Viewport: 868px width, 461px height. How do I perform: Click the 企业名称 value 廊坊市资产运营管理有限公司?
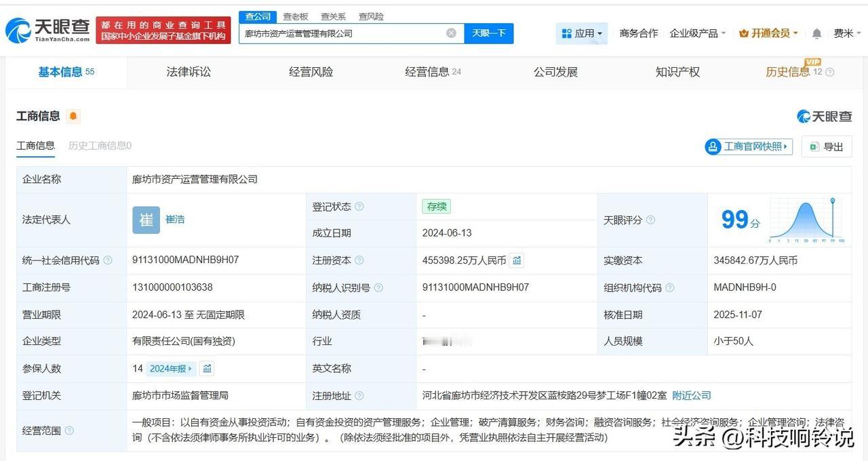195,180
